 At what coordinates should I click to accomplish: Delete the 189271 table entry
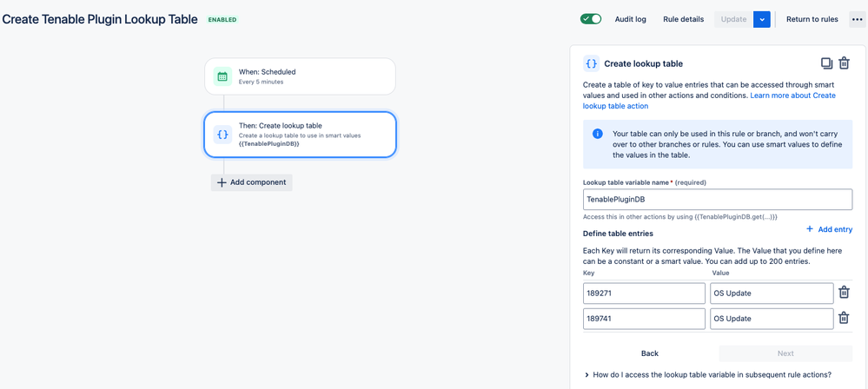(844, 293)
